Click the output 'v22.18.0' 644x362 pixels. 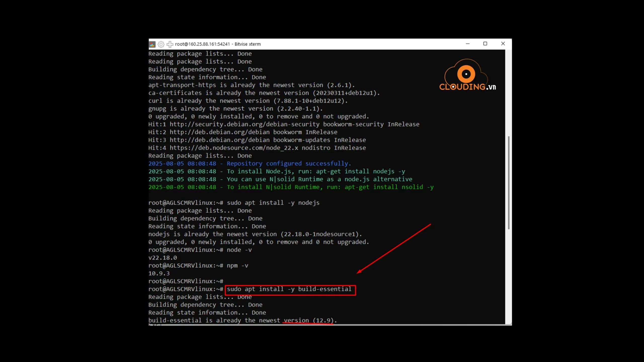tap(163, 258)
